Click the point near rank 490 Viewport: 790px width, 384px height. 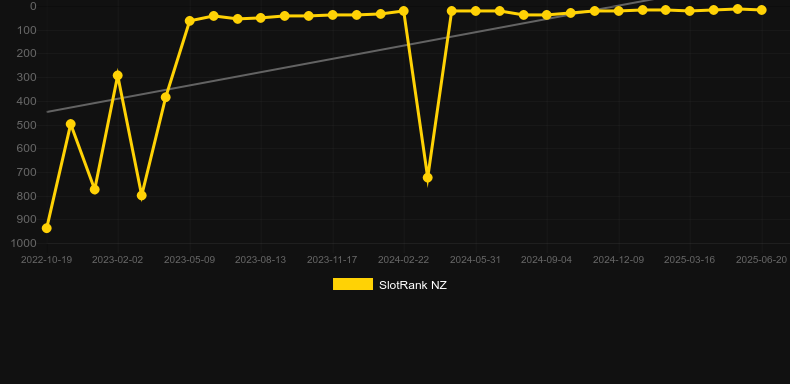pos(71,124)
